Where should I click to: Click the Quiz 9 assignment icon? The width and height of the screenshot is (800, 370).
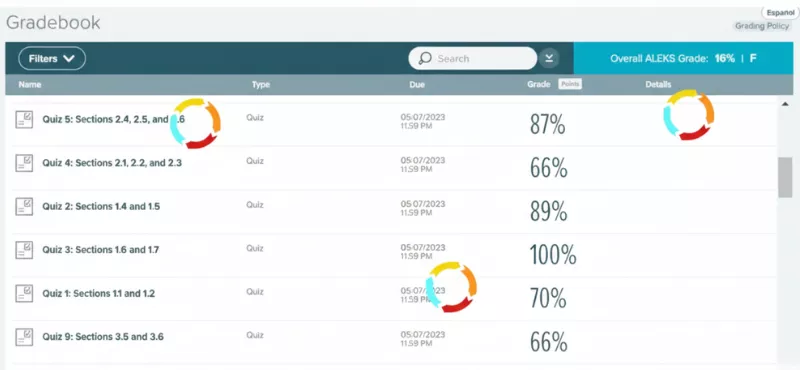click(24, 337)
